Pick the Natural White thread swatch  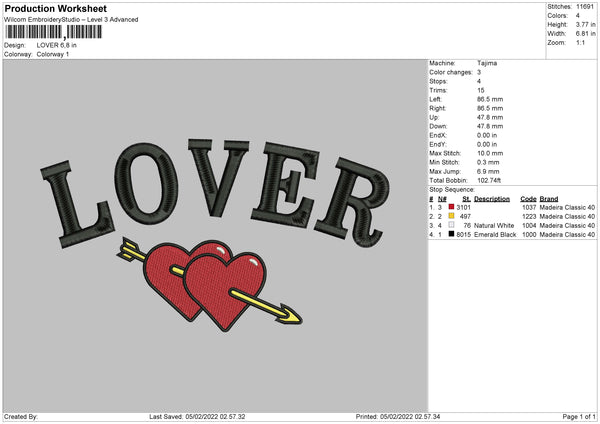click(452, 225)
